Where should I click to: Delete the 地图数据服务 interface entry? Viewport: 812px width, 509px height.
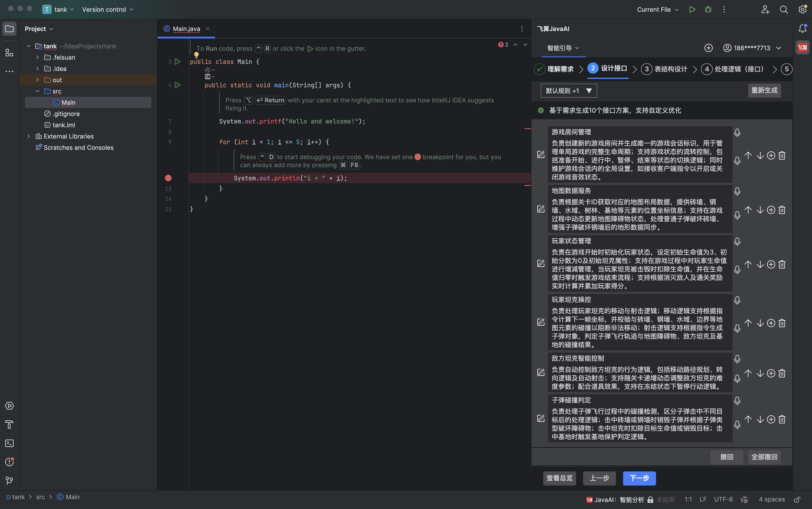click(x=782, y=210)
